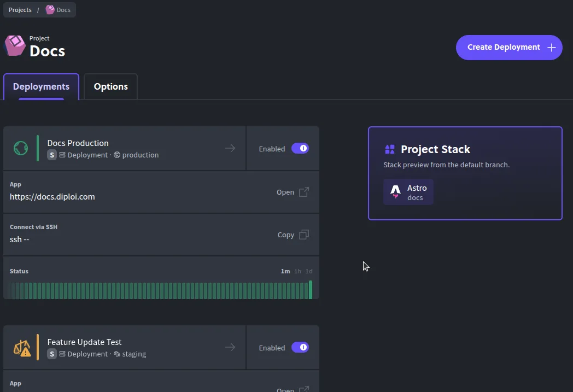Select the Astro framework icon in Project Stack
This screenshot has width=573, height=392.
click(395, 191)
